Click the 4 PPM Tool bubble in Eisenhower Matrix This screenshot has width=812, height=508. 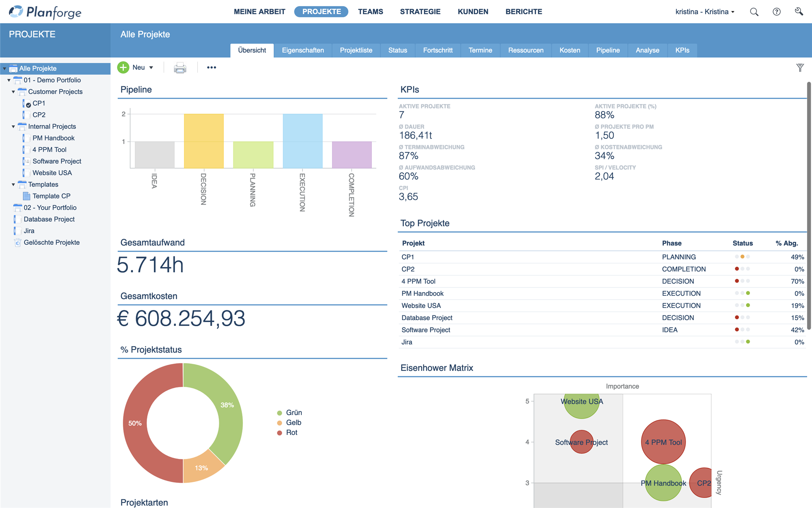(663, 442)
